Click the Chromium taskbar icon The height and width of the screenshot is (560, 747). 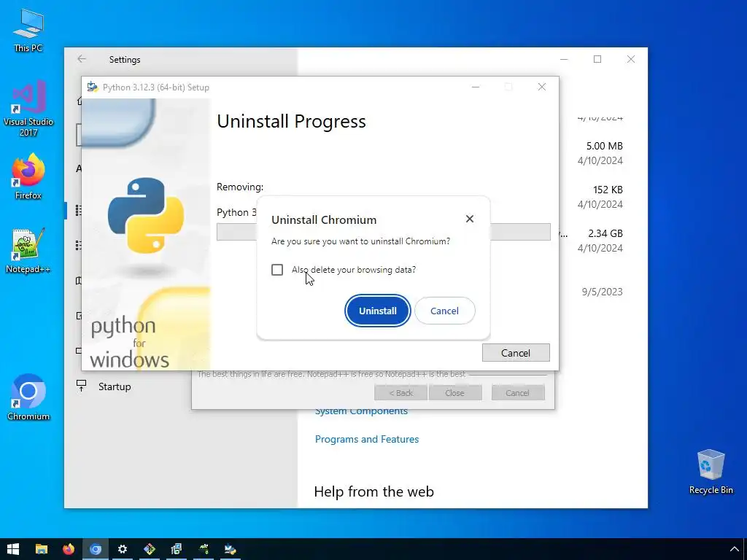[x=96, y=549]
